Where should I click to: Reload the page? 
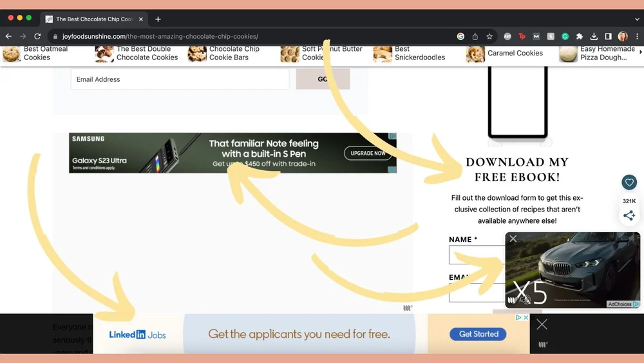pyautogui.click(x=37, y=36)
